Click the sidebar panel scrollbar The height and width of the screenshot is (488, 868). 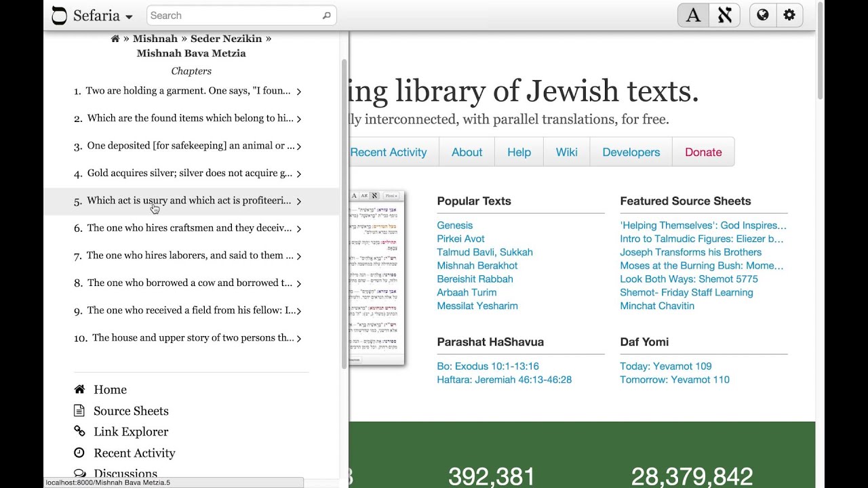(x=344, y=214)
